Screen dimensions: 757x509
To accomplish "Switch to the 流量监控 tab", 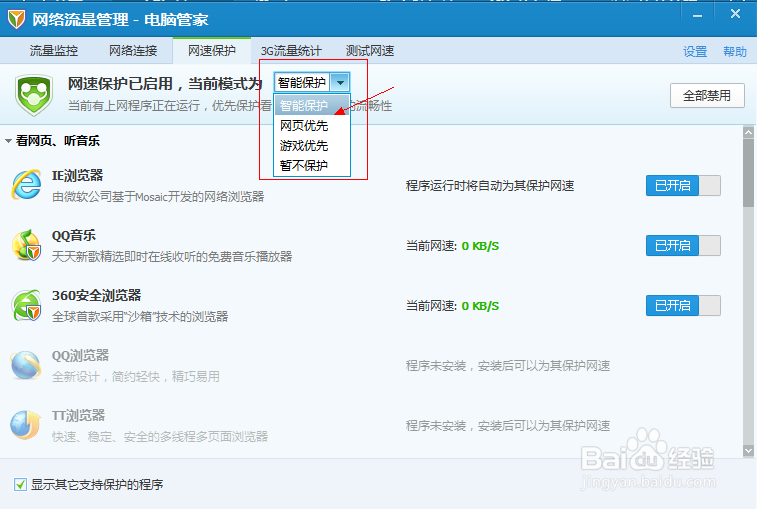I will (54, 51).
